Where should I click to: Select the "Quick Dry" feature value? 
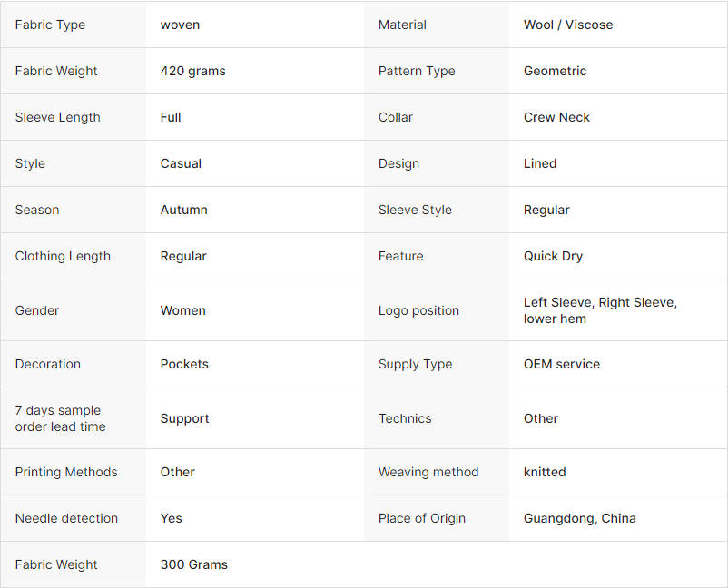[x=553, y=256]
